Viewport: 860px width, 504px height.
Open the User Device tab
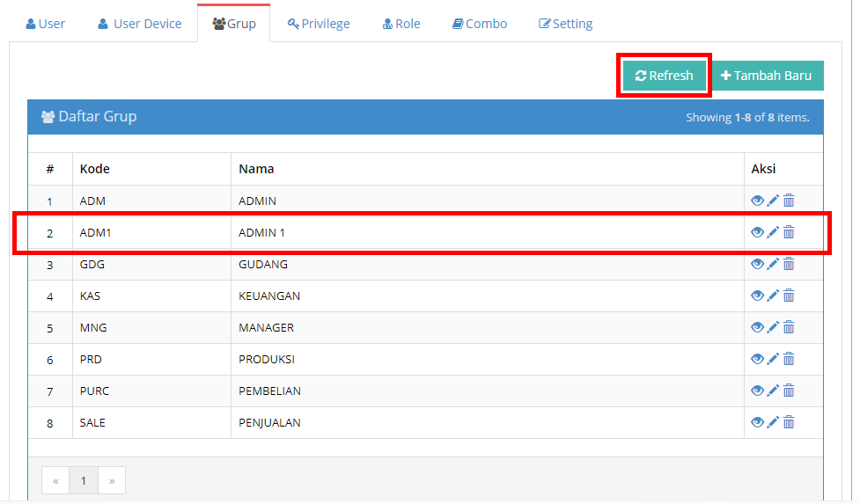coord(140,24)
